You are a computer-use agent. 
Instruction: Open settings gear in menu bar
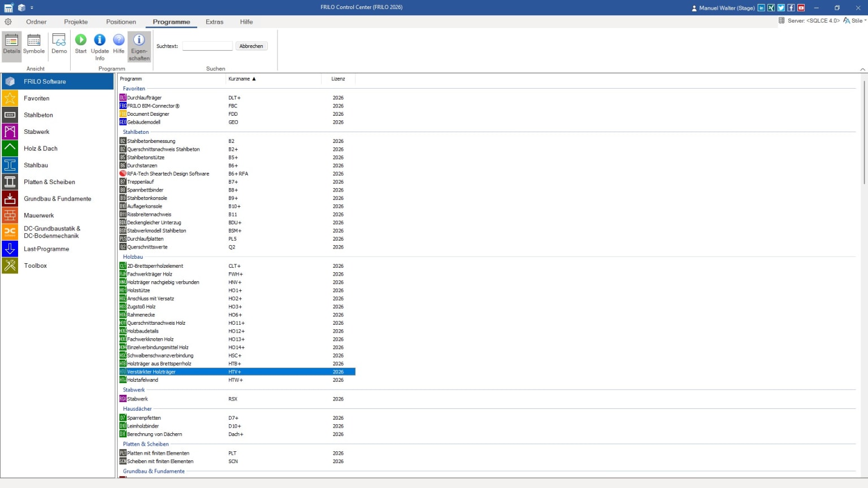coord(8,22)
